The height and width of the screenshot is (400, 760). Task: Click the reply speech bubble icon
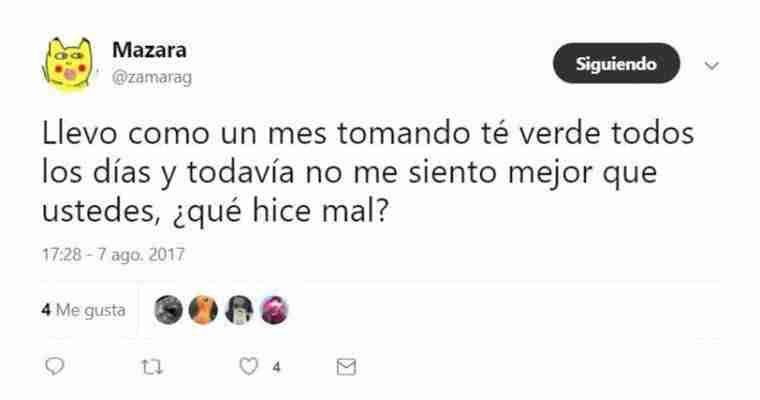coord(54,367)
